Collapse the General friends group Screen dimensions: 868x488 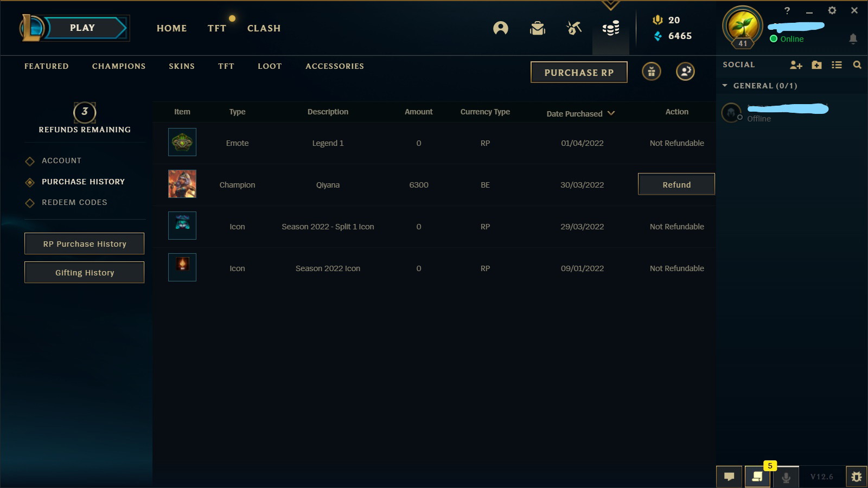point(725,86)
